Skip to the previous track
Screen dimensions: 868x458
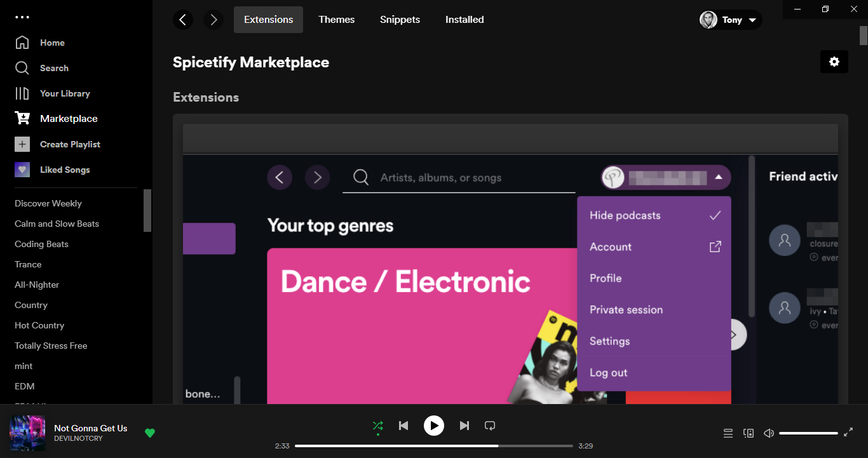[x=403, y=426]
